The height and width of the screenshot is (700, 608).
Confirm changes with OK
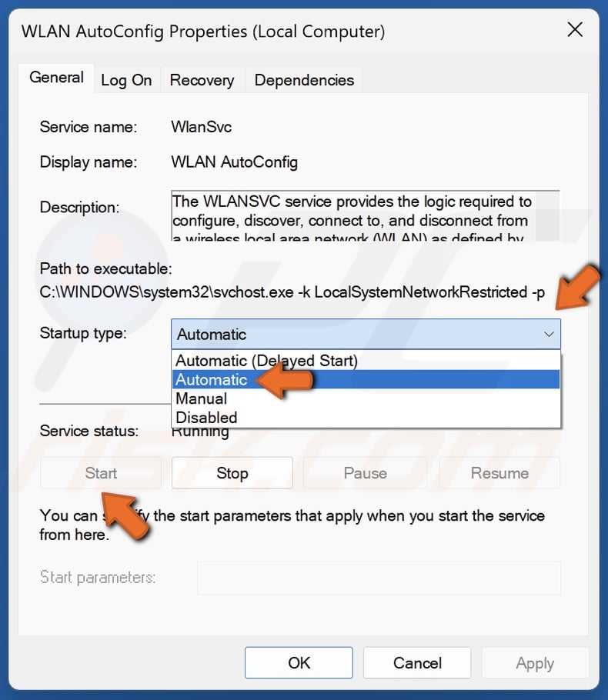tap(299, 662)
